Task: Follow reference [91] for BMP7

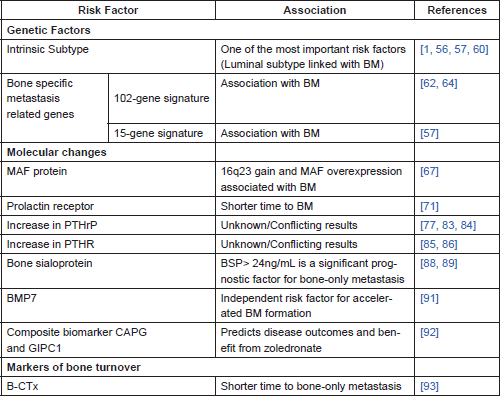Action: coord(429,298)
